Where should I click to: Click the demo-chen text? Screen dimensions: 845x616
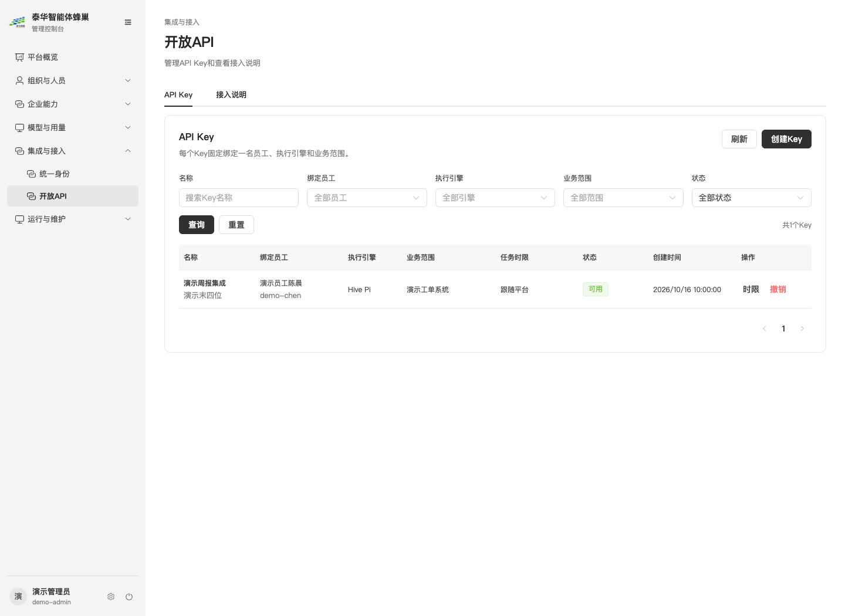pyautogui.click(x=280, y=296)
